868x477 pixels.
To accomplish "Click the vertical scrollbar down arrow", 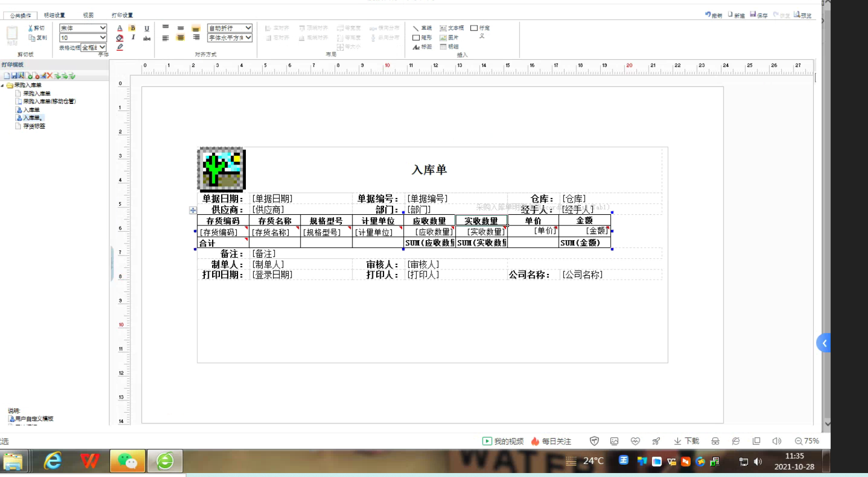I will click(x=827, y=423).
